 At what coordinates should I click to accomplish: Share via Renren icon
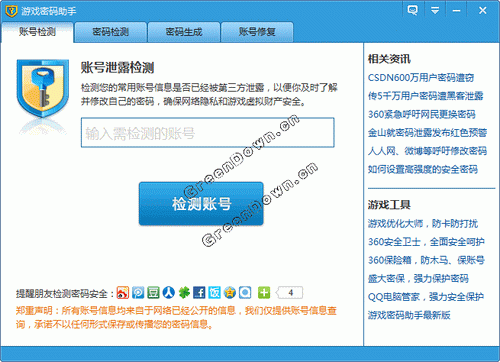pyautogui.click(x=169, y=293)
